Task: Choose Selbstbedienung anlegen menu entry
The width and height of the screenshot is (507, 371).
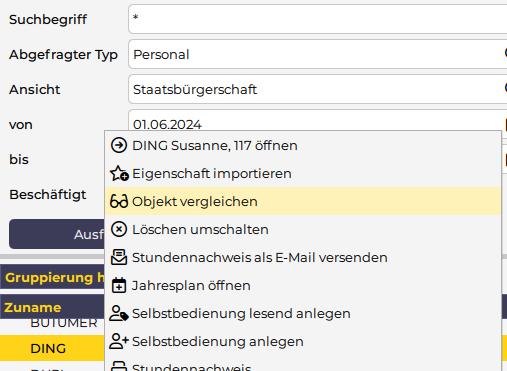Action: (303, 341)
